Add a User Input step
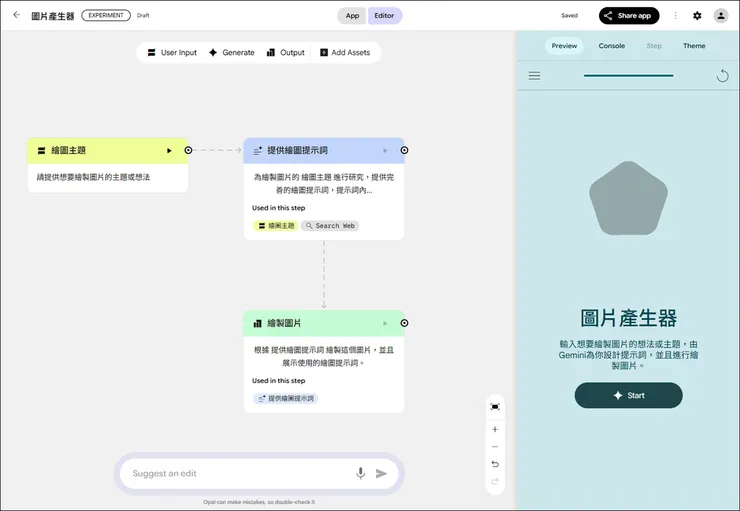740x511 pixels. [172, 52]
